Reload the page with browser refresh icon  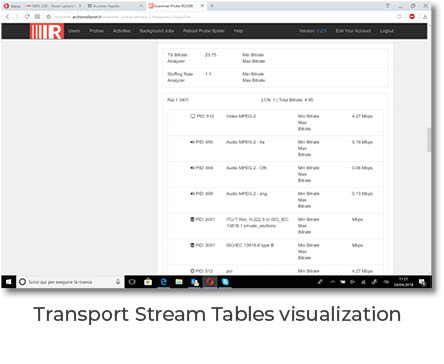click(x=27, y=16)
